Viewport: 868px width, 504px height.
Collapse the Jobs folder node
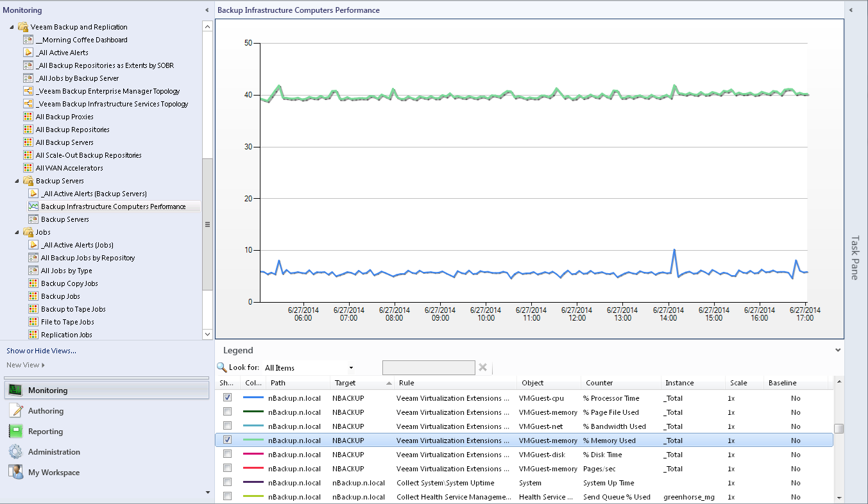pos(17,232)
